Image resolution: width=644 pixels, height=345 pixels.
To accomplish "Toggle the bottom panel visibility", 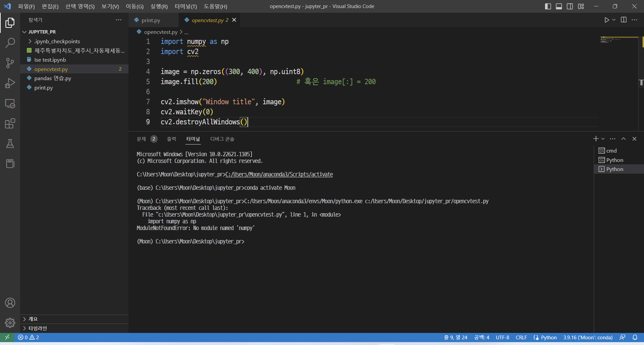I will point(559,6).
